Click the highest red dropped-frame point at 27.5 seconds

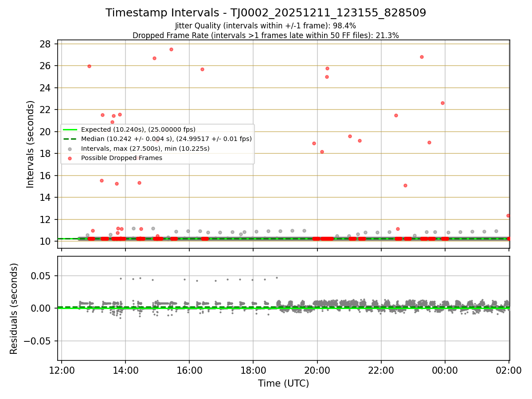[171, 49]
